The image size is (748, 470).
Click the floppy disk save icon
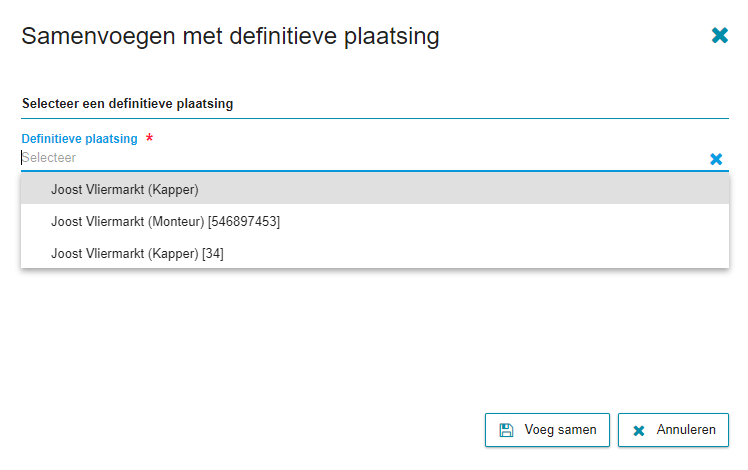506,430
